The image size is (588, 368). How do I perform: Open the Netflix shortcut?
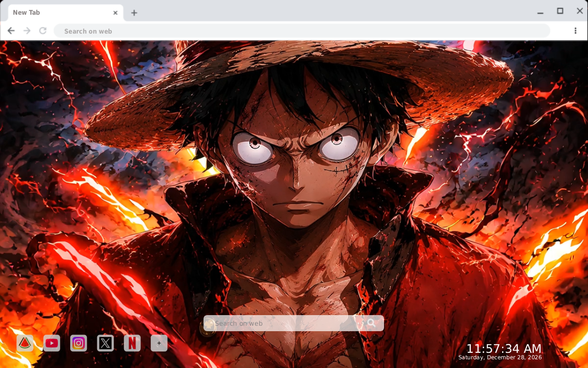(132, 343)
